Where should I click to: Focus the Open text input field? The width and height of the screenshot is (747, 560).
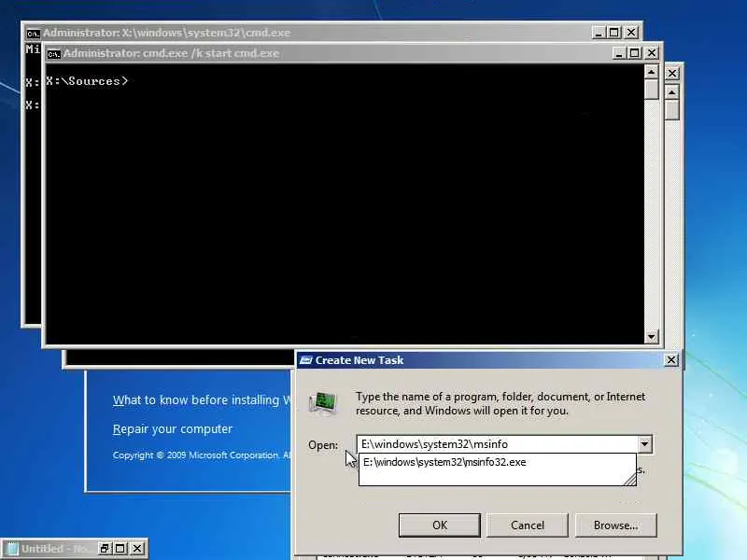[498, 444]
